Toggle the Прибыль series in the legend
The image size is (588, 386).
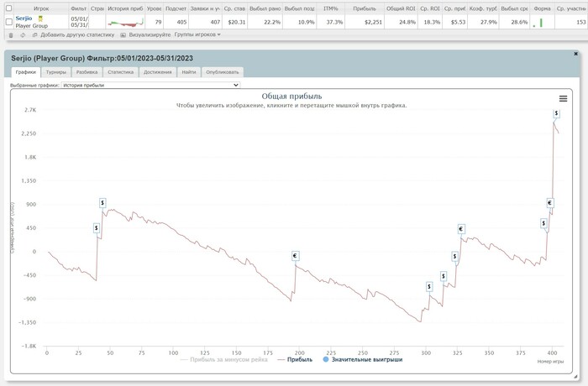click(295, 360)
